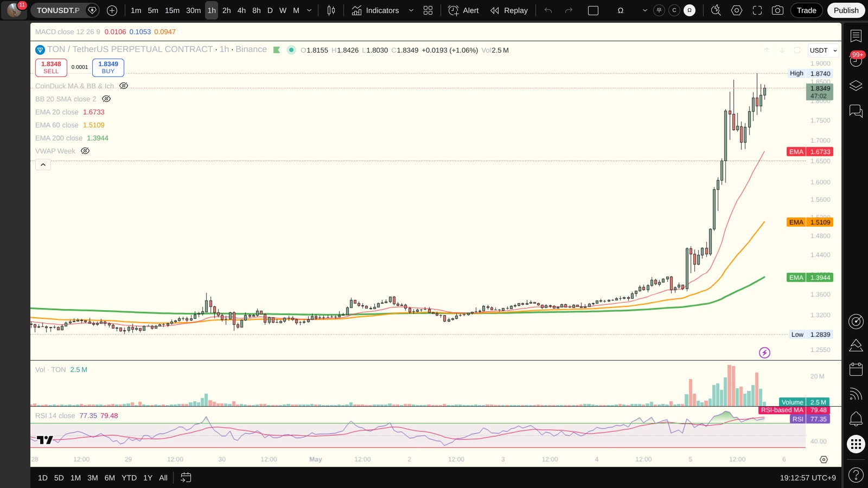
Task: Open the object tree layers panel
Action: click(856, 86)
